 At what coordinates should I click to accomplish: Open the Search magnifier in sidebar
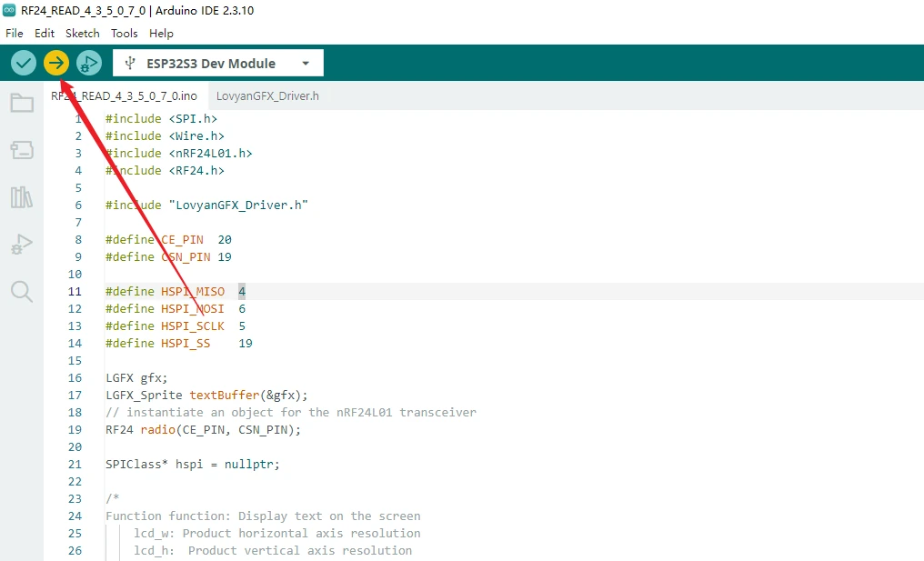tap(22, 291)
